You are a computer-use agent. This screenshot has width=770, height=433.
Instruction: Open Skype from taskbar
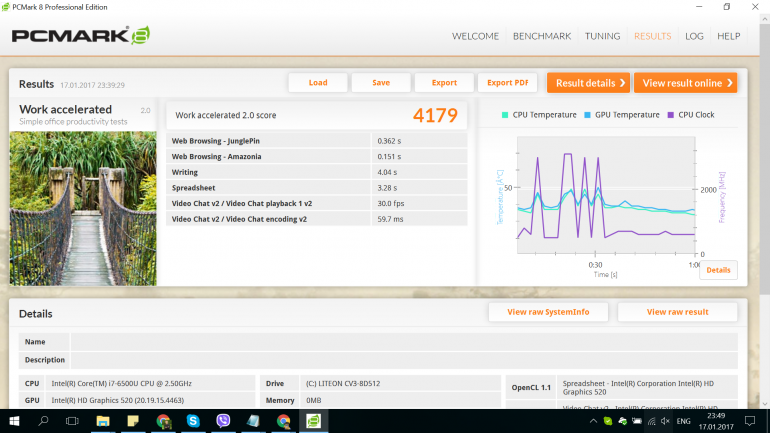193,421
